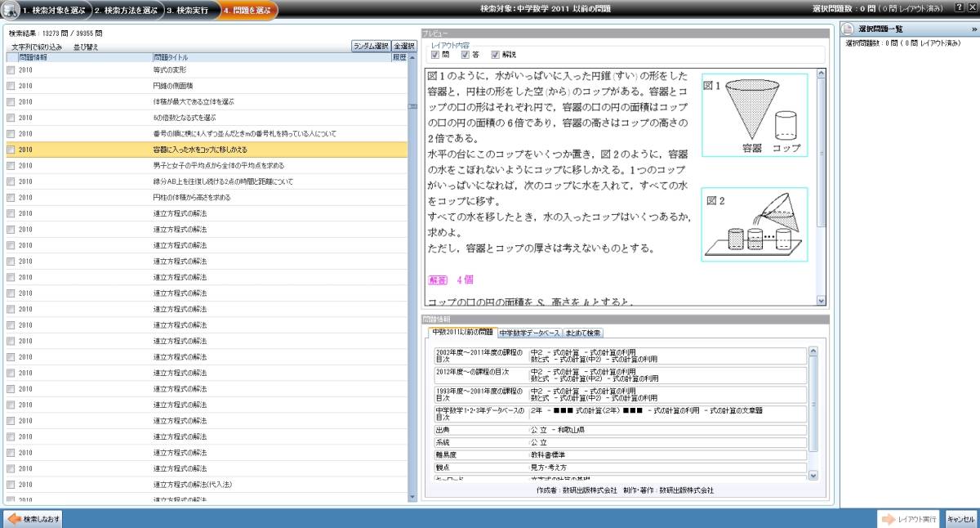Switch to 中学数学データベース tab
Viewport: 980px width, 528px height.
530,333
